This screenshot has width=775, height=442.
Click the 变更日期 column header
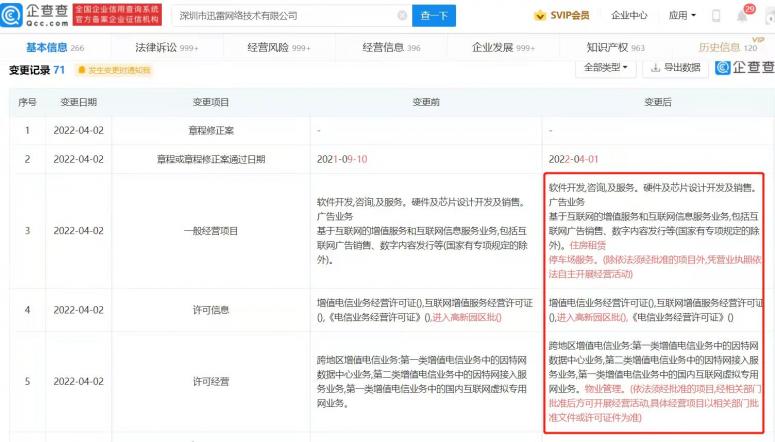79,102
